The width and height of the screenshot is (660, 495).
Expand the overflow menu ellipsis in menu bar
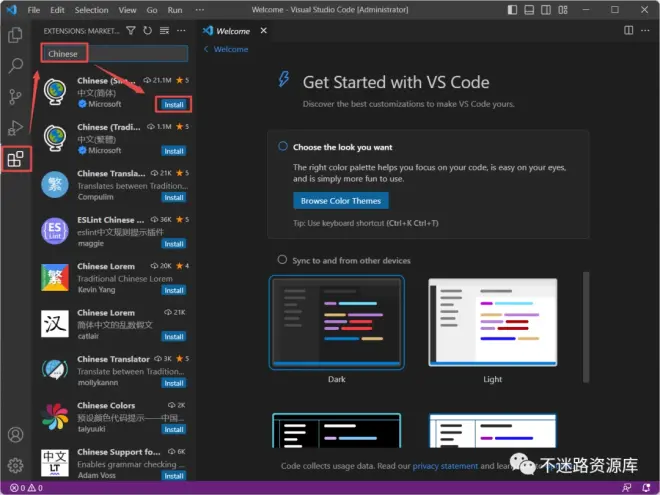200,10
